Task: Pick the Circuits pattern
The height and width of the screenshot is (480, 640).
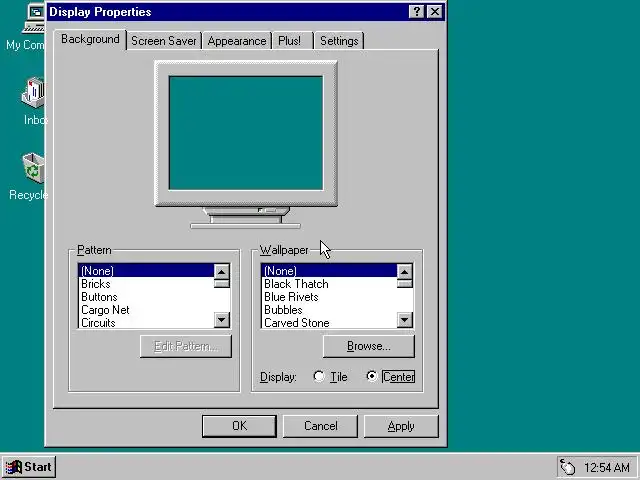Action: tap(146, 322)
